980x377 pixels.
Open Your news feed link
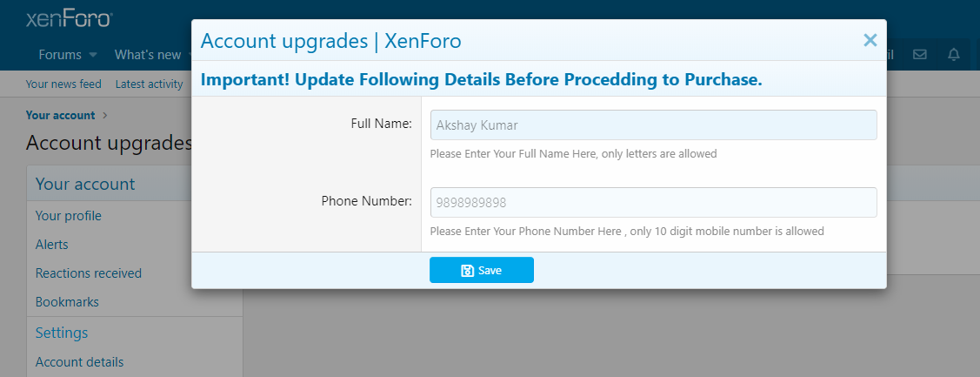tap(63, 84)
